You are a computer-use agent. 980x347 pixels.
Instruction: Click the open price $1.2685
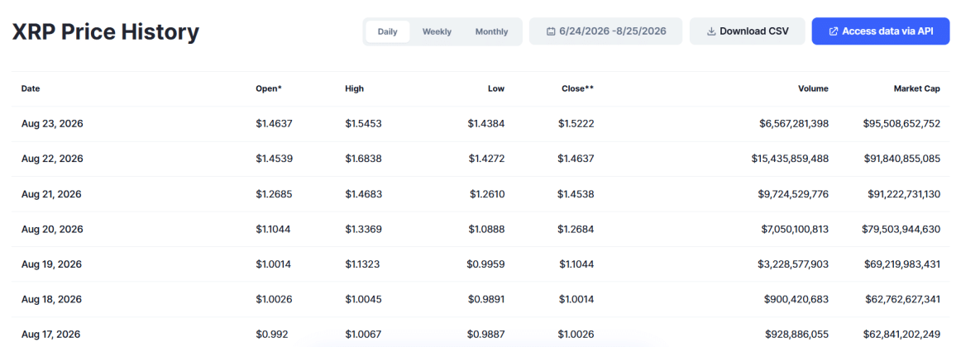click(x=274, y=194)
